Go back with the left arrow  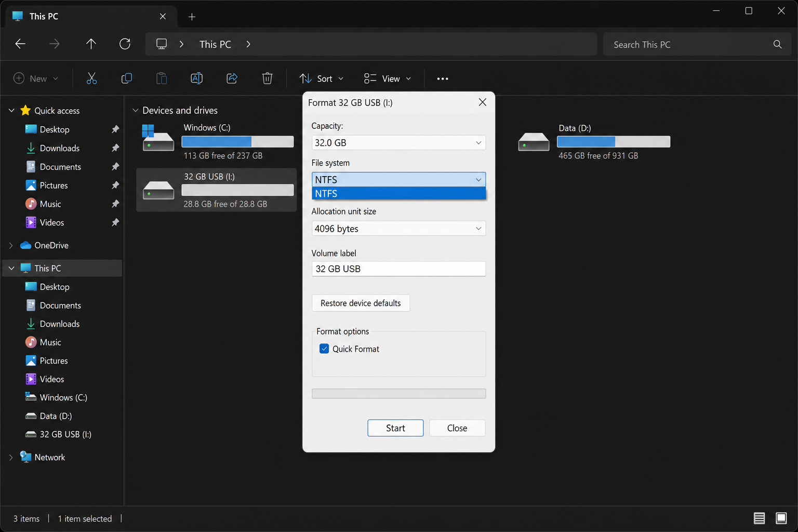point(20,44)
